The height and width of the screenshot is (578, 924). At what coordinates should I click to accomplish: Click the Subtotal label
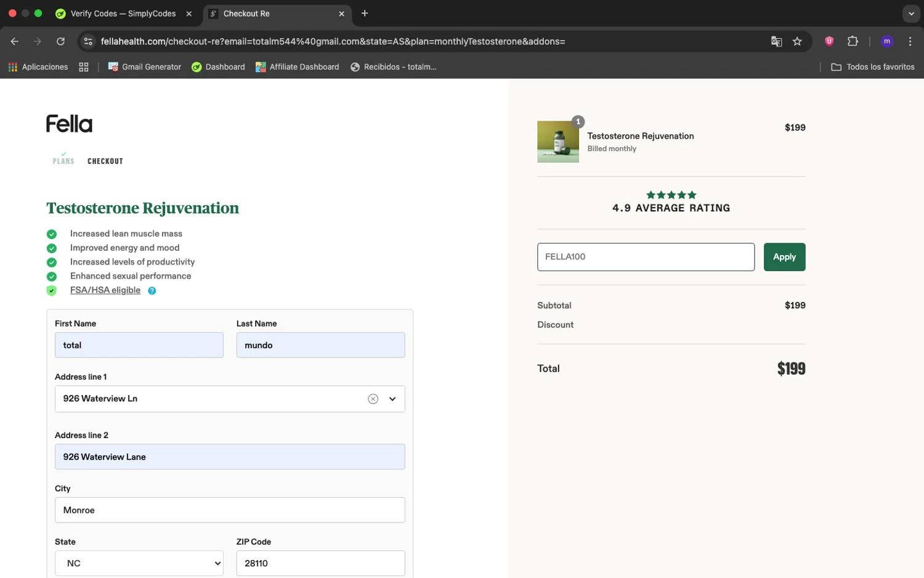coord(554,306)
